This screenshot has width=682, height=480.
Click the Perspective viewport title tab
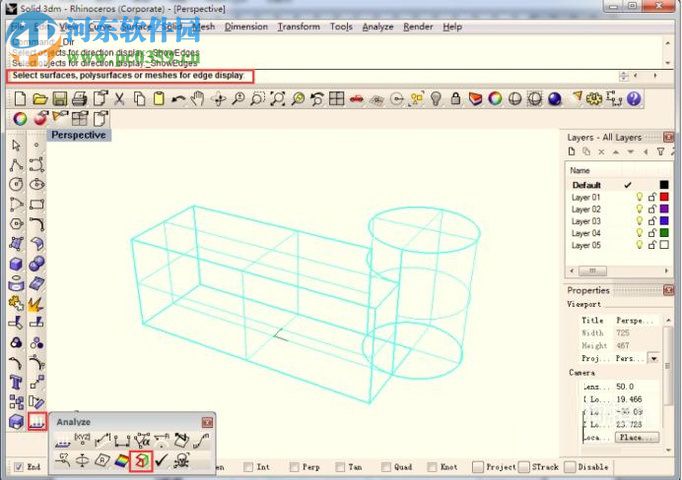pyautogui.click(x=79, y=135)
